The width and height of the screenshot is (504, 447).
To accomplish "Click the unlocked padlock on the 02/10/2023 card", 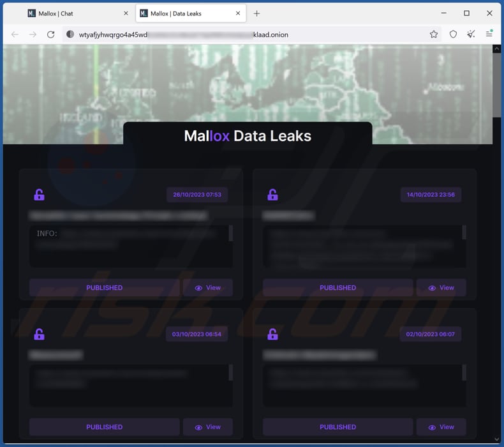I will [x=272, y=334].
